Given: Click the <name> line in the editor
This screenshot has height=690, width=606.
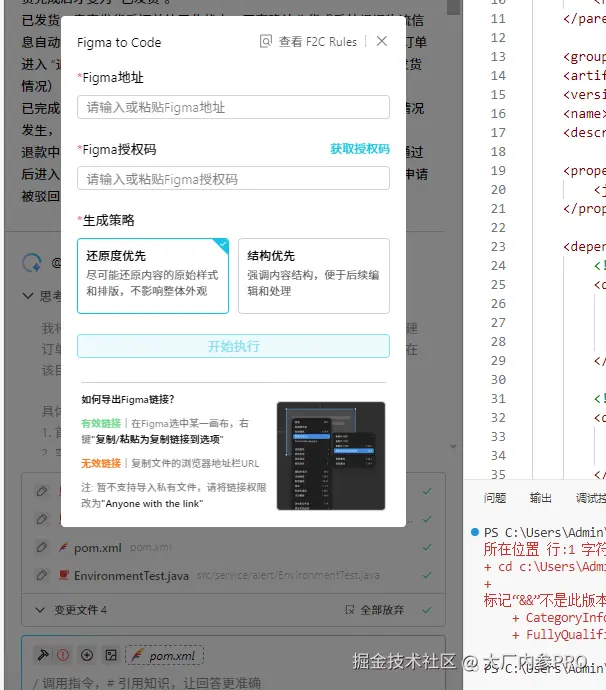Looking at the screenshot, I should [584, 114].
